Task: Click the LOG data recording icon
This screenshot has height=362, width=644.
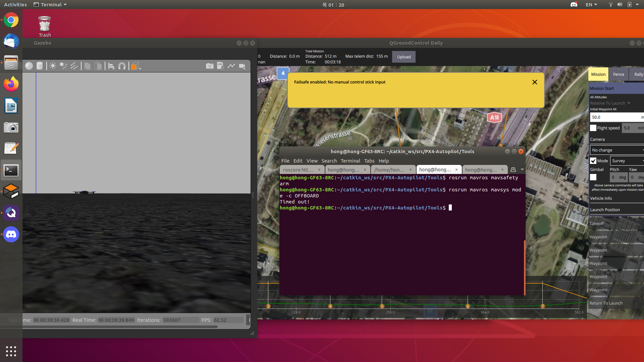Action: tap(220, 66)
